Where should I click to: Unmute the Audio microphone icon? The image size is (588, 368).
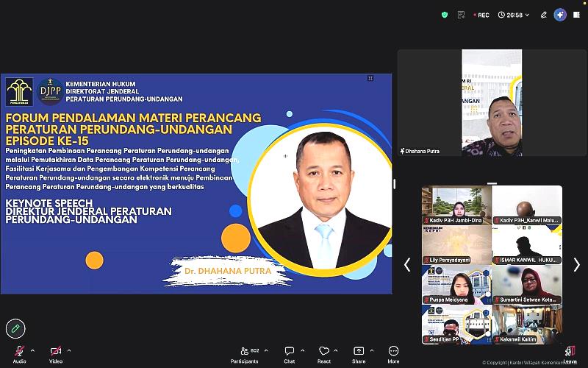point(20,351)
